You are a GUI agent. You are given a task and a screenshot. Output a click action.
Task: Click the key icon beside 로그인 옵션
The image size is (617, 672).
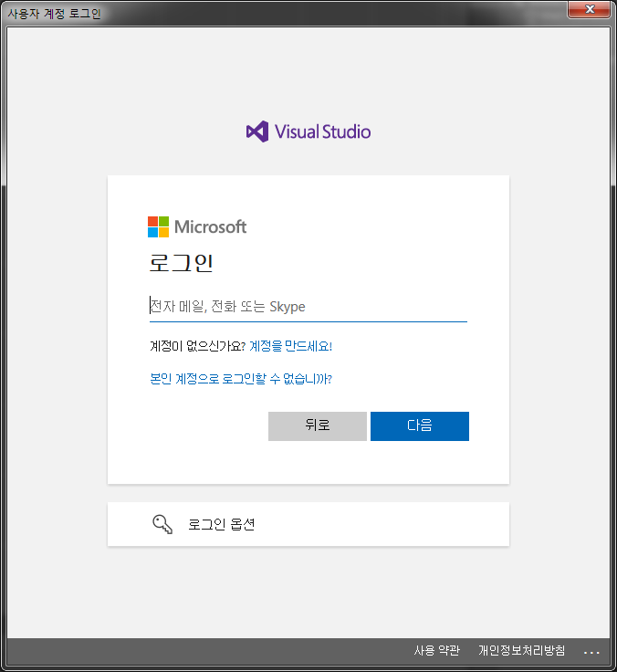(x=162, y=524)
